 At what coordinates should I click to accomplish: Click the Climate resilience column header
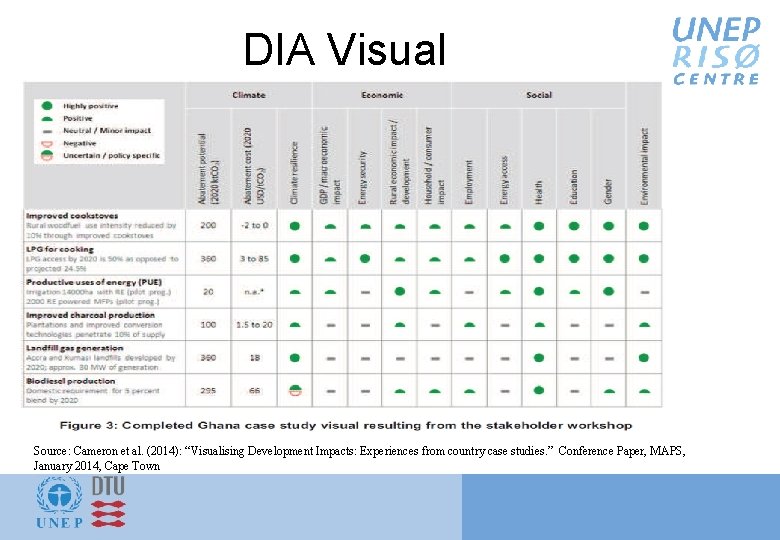pyautogui.click(x=294, y=173)
